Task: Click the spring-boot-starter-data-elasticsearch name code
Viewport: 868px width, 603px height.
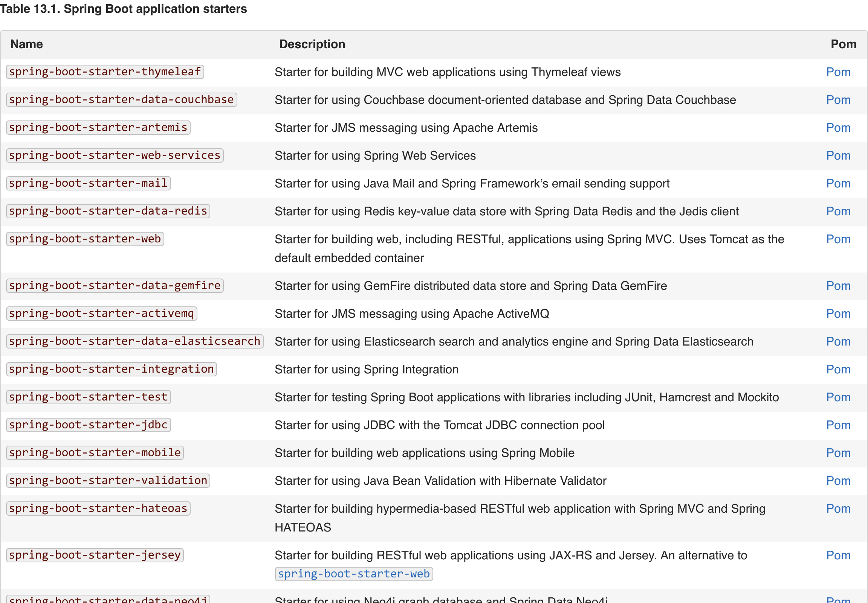Action: [x=134, y=341]
